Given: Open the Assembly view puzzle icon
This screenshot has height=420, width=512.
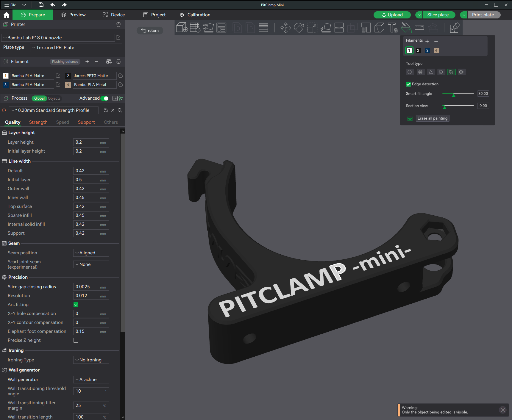Looking at the screenshot, I should (x=455, y=28).
